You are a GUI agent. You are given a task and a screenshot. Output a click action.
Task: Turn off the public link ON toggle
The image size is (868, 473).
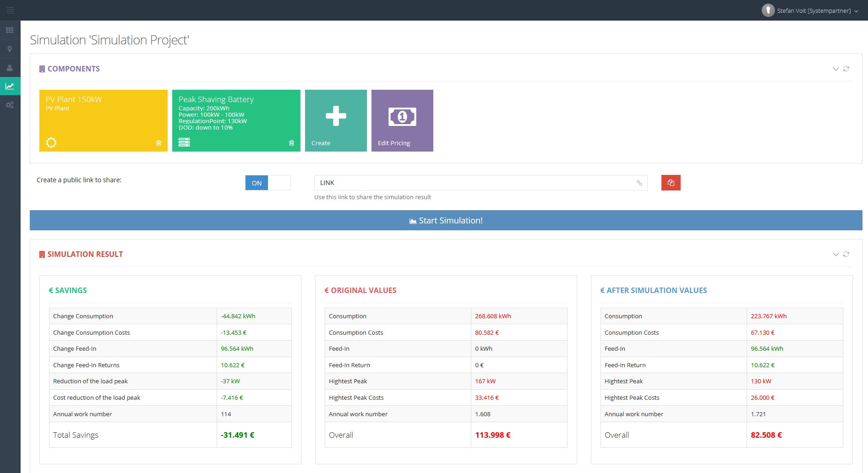(x=267, y=183)
